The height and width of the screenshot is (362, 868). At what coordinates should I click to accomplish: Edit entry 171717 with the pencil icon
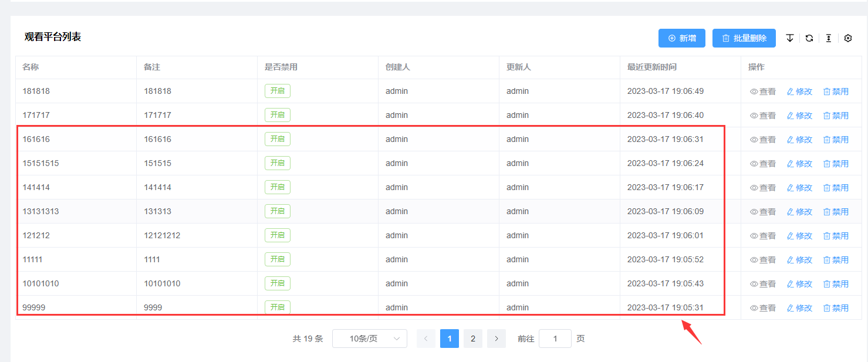pyautogui.click(x=789, y=115)
